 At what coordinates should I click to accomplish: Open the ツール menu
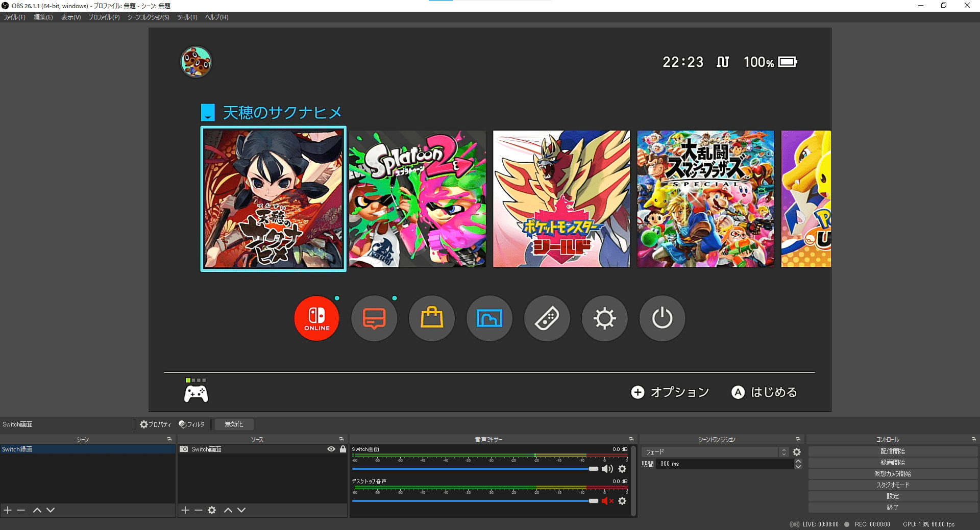tap(187, 17)
